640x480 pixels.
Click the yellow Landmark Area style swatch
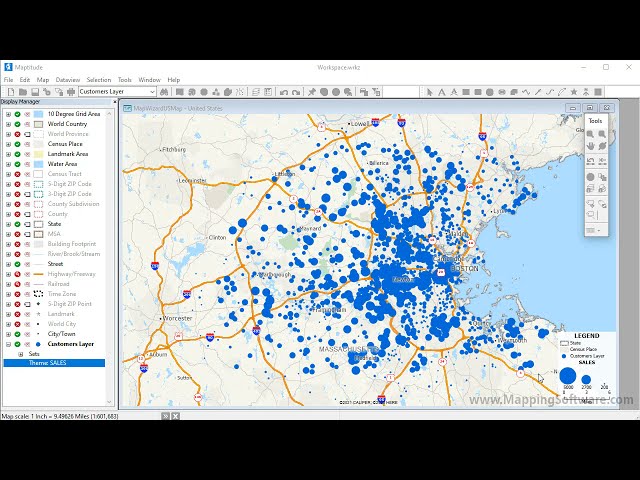pyautogui.click(x=38, y=154)
